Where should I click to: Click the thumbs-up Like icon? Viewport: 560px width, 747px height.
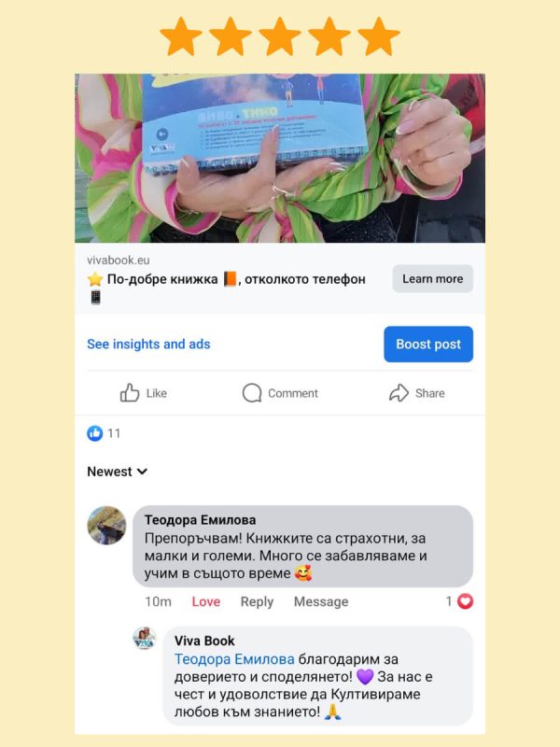pos(130,393)
